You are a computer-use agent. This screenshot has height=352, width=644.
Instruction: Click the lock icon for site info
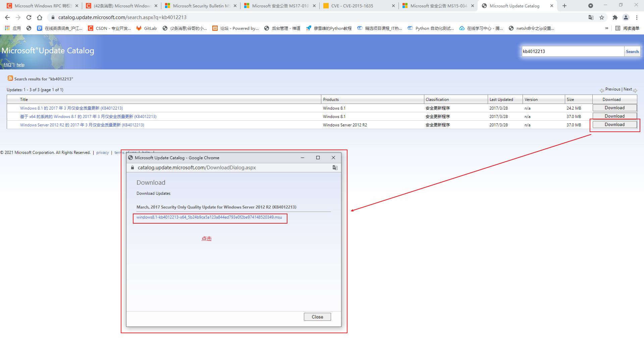pos(53,17)
